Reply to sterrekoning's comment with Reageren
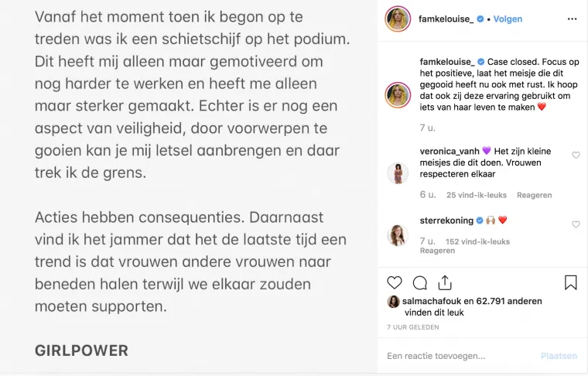 coord(437,251)
